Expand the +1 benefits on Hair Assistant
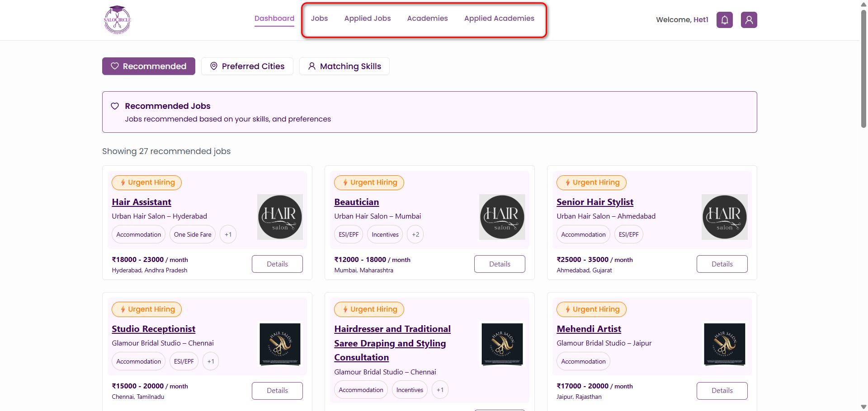 coord(228,234)
